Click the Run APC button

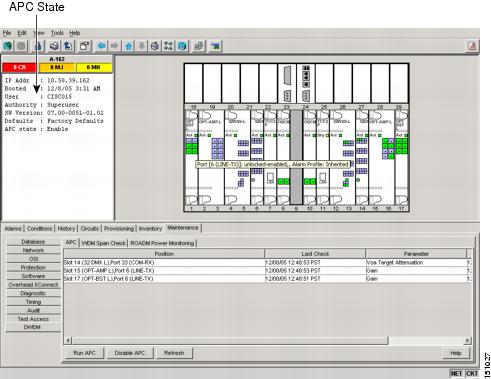click(84, 353)
